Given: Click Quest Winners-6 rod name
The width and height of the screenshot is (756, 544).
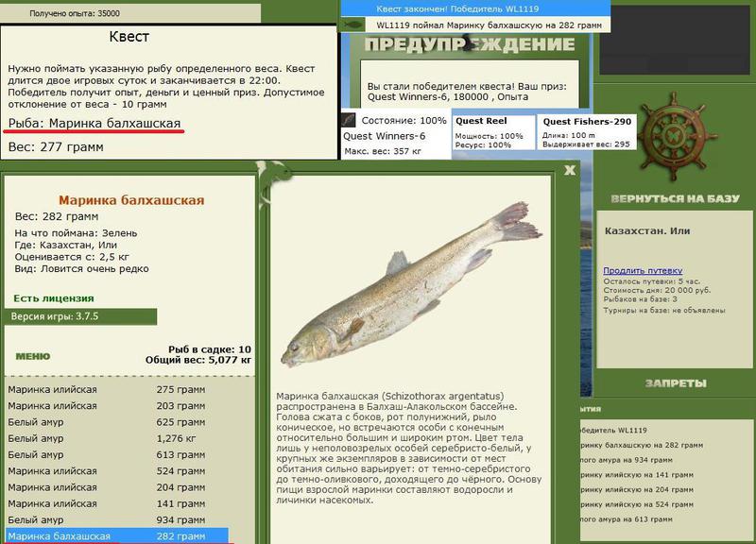Looking at the screenshot, I should [384, 136].
